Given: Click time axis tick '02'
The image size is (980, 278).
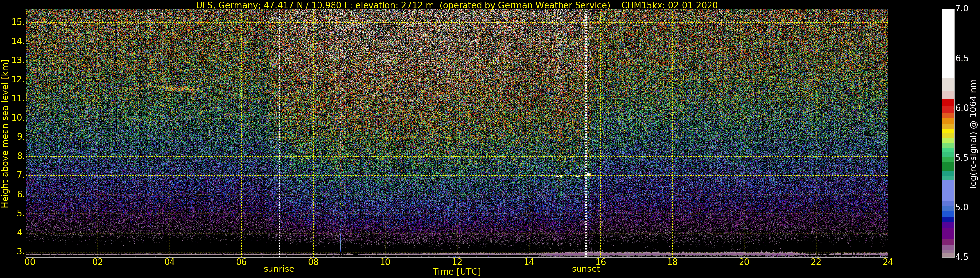Looking at the screenshot, I should [x=98, y=262].
